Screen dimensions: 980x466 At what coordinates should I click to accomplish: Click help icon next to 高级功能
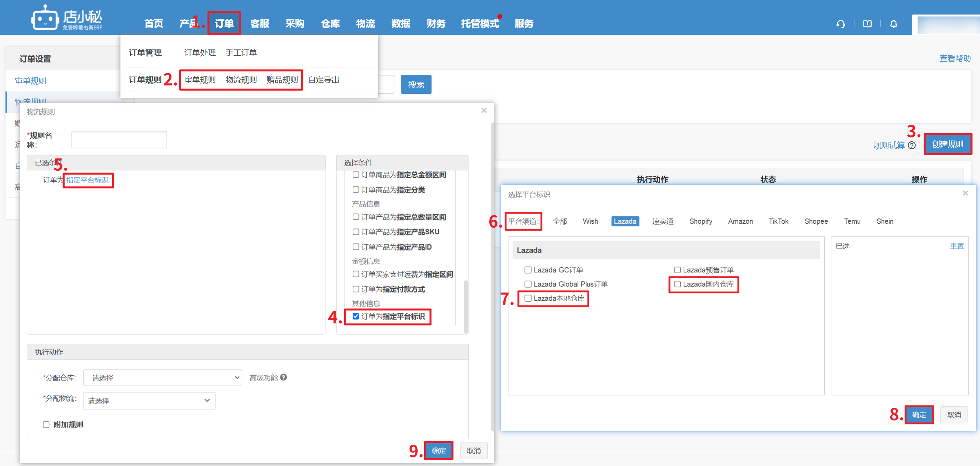coord(284,377)
